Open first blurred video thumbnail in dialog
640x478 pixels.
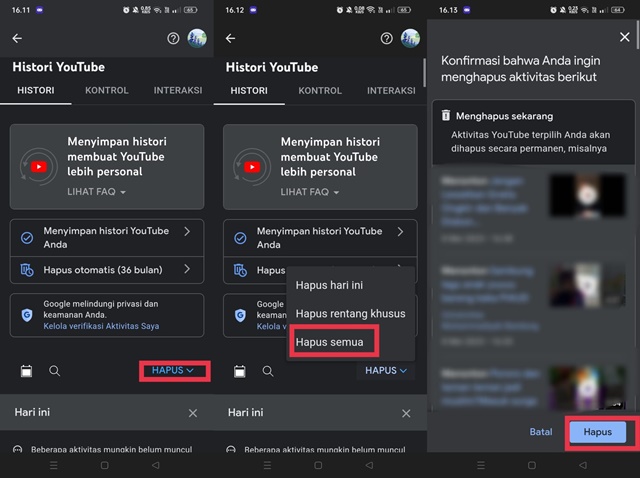click(x=587, y=195)
